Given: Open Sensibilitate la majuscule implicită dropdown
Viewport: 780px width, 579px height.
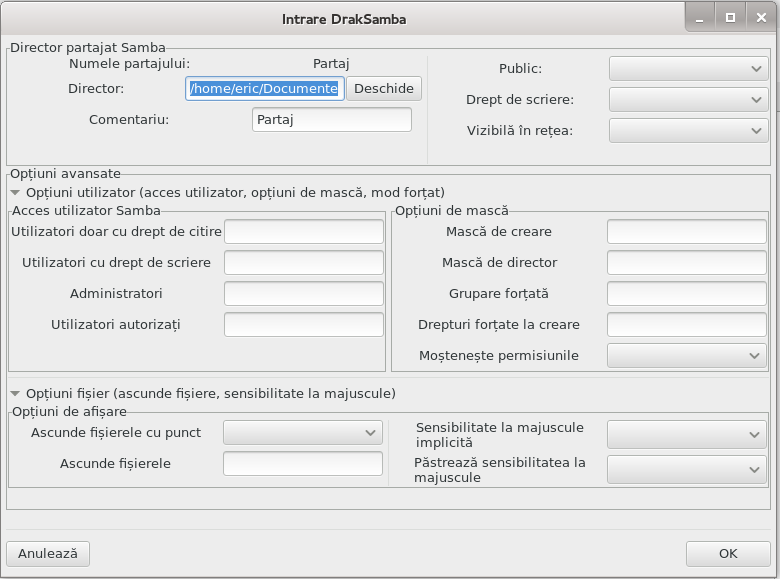Looking at the screenshot, I should point(686,434).
